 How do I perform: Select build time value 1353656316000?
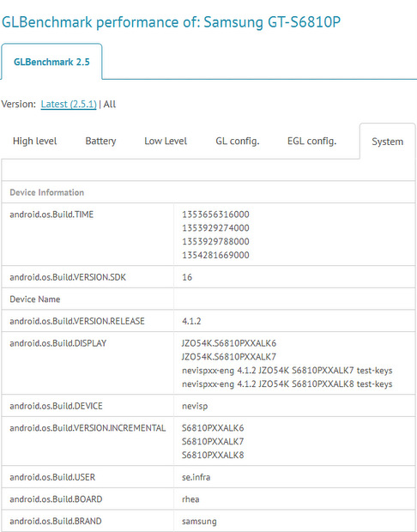pos(215,215)
